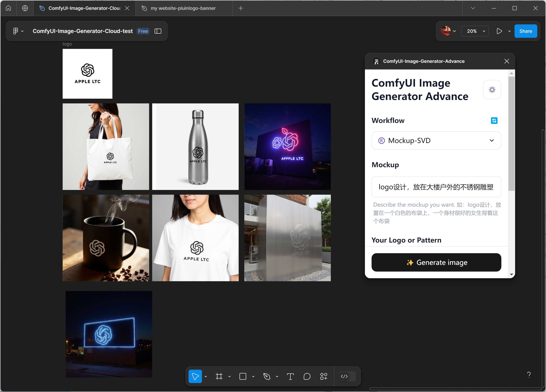
Task: Click the globe community icon
Action: [x=25, y=8]
